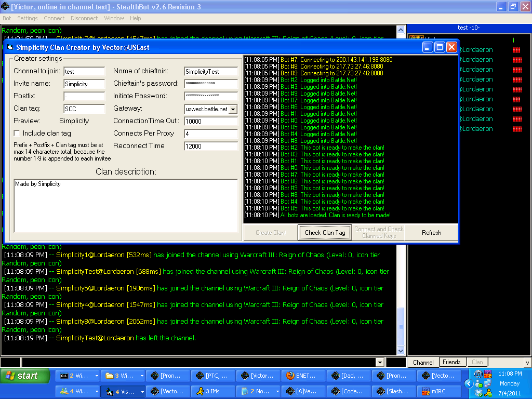Switch to the Friends tab
The width and height of the screenshot is (532, 399).
(x=451, y=362)
